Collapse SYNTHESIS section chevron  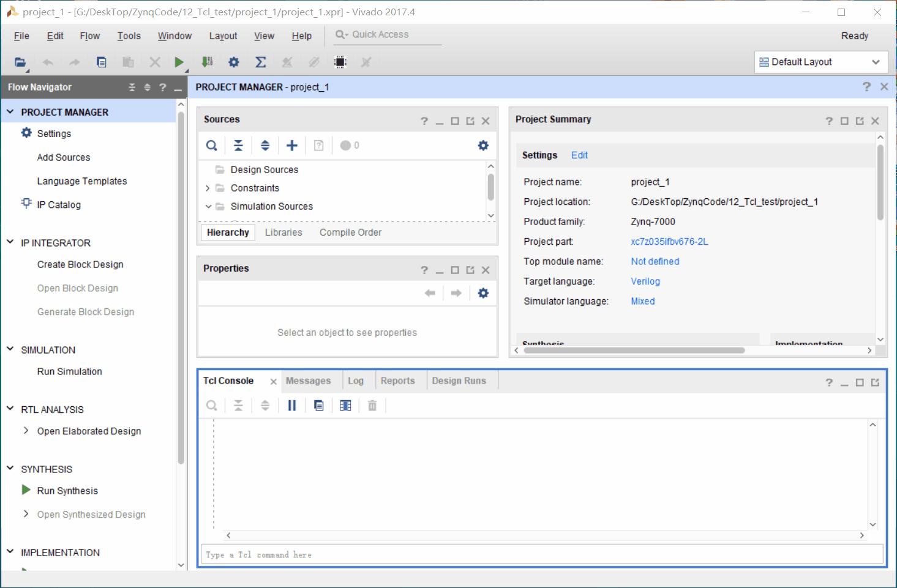10,469
